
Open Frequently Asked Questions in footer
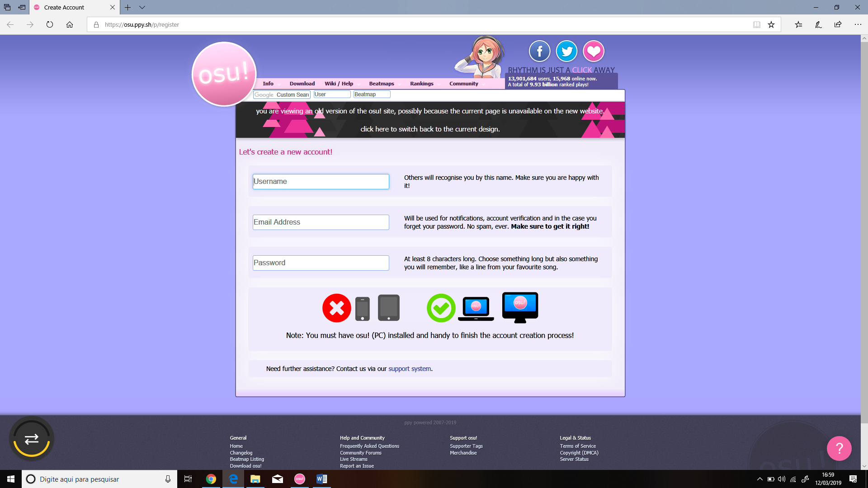pos(369,446)
